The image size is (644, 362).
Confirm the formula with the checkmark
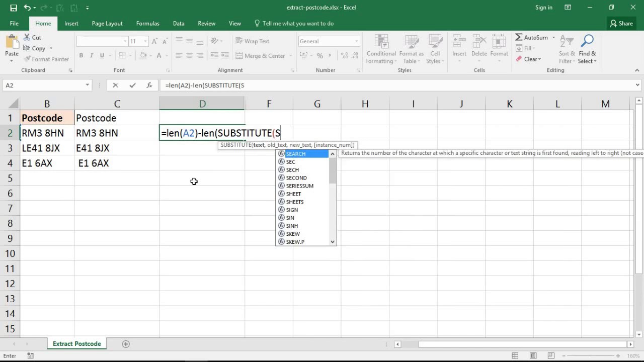[x=132, y=85]
